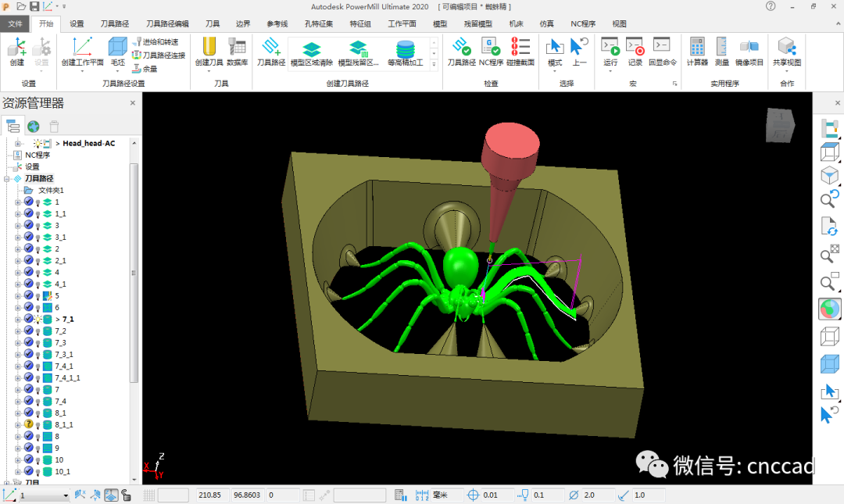Open the 镜像项目 mirror project tool
Image resolution: width=844 pixels, height=504 pixels.
tap(749, 52)
